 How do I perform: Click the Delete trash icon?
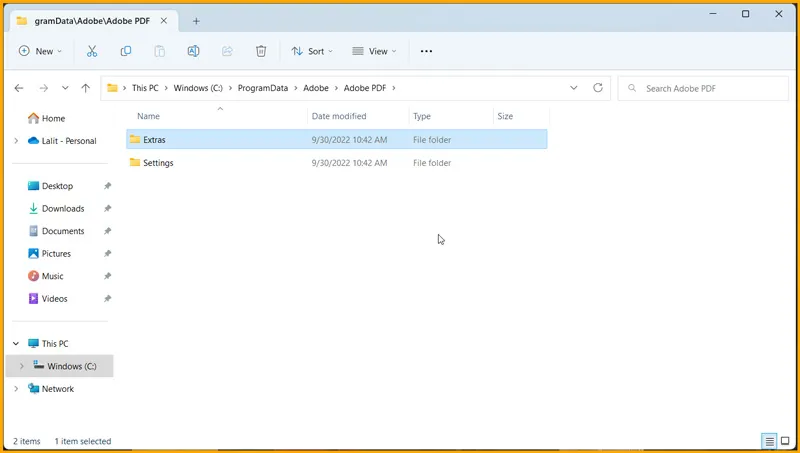pos(261,51)
